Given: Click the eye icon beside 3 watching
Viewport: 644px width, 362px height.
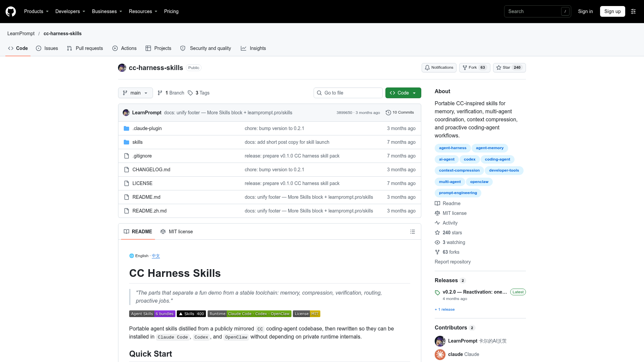Looking at the screenshot, I should coord(437,242).
